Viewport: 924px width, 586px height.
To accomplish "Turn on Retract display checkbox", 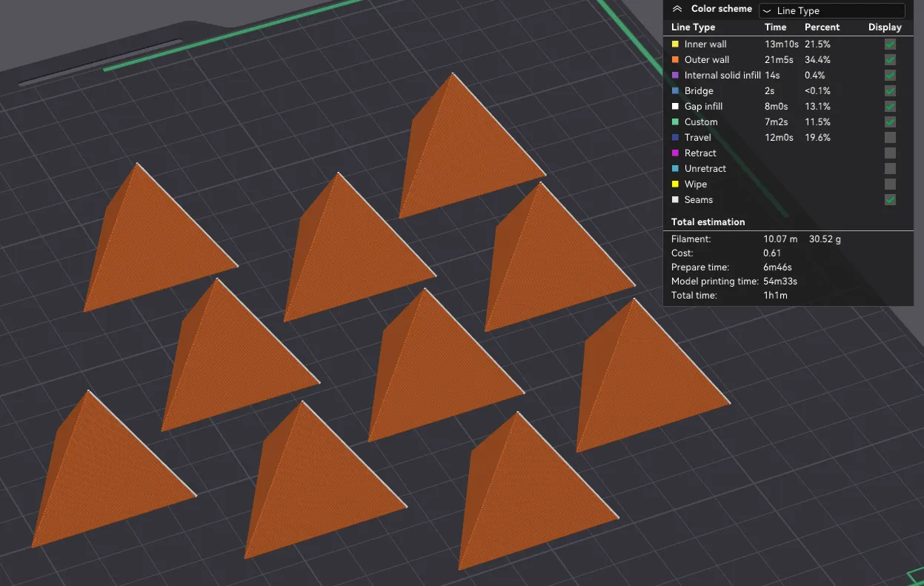I will 890,153.
